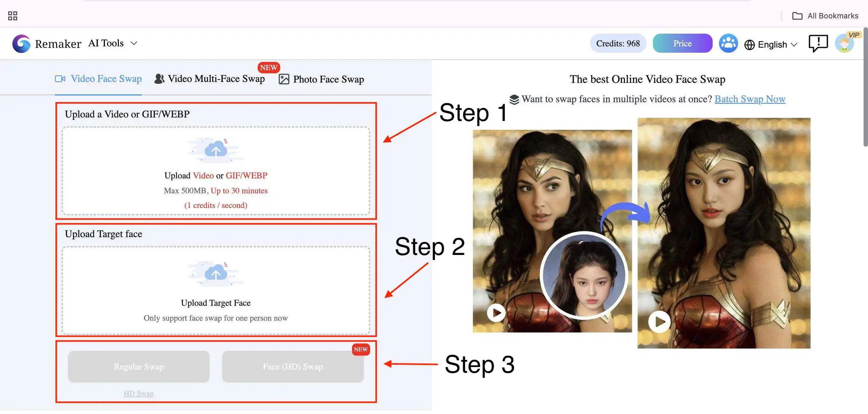Click the 'Upload a Video or GIF/WEBP' heading
This screenshot has width=868, height=414.
point(127,114)
